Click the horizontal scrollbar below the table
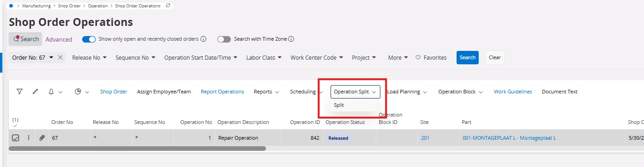 pos(138,148)
